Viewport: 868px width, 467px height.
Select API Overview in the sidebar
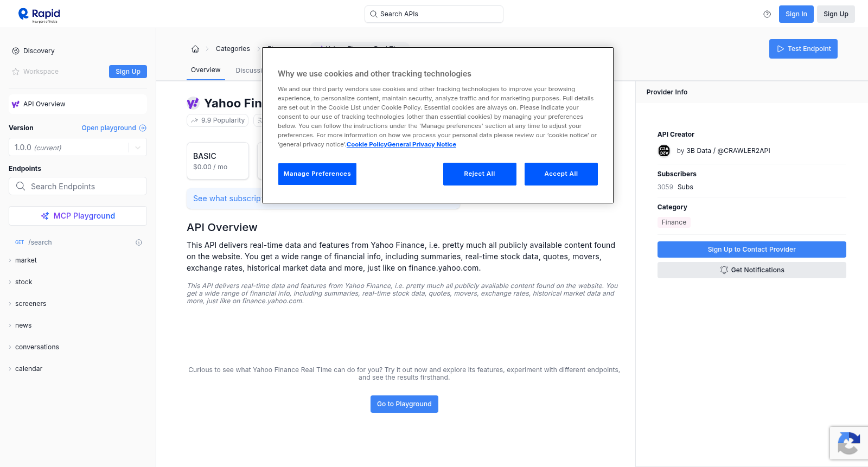coord(78,104)
